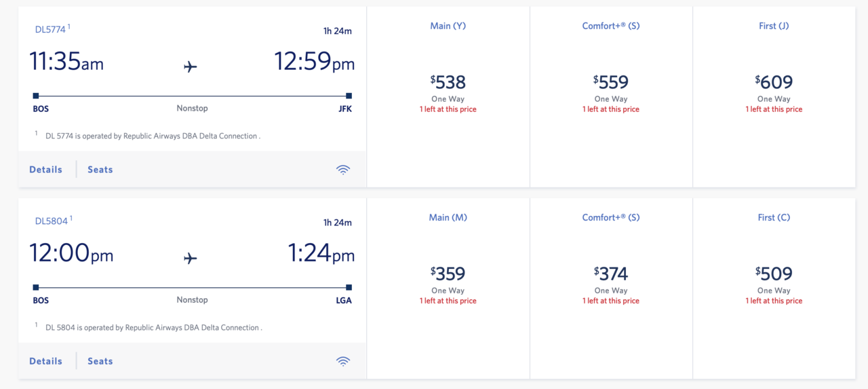The height and width of the screenshot is (389, 868).
Task: View Seats for flight DL5774
Action: point(100,170)
